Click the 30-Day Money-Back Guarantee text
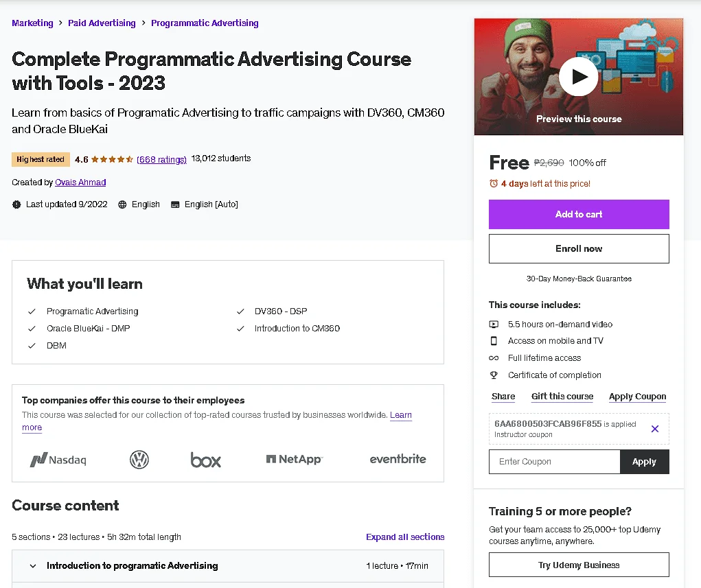 (x=579, y=279)
